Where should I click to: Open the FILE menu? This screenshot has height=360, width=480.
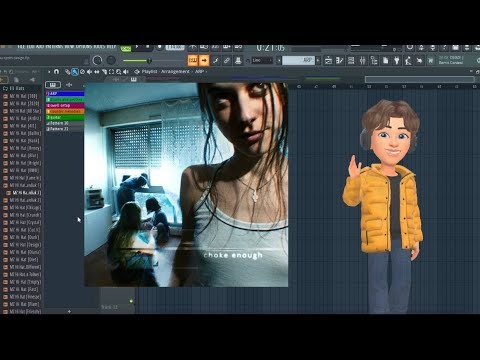[21, 47]
